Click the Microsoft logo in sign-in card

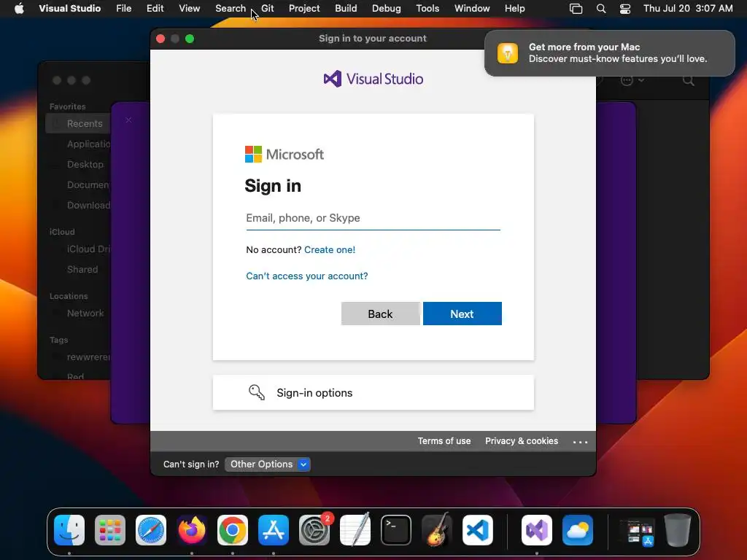tap(284, 155)
